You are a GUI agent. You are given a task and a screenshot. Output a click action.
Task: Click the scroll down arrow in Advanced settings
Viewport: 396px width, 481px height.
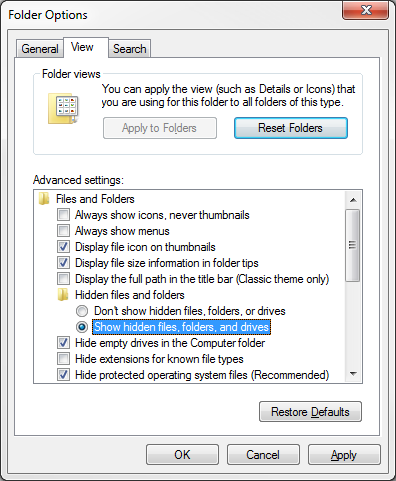(x=353, y=374)
